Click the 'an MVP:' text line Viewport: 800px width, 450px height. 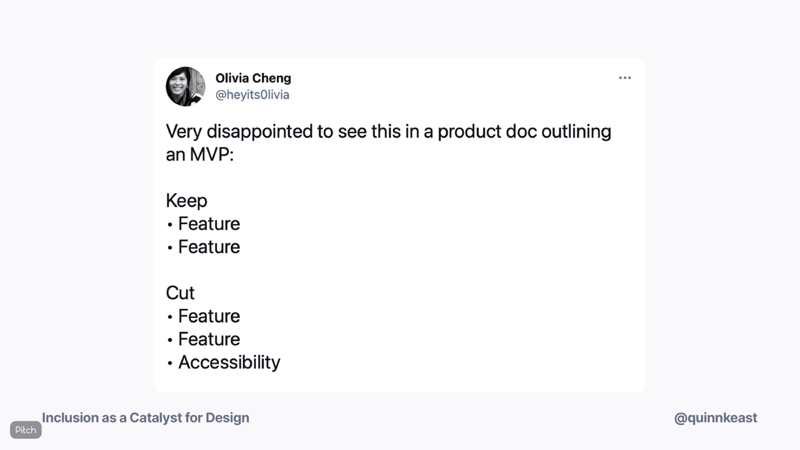pyautogui.click(x=199, y=154)
